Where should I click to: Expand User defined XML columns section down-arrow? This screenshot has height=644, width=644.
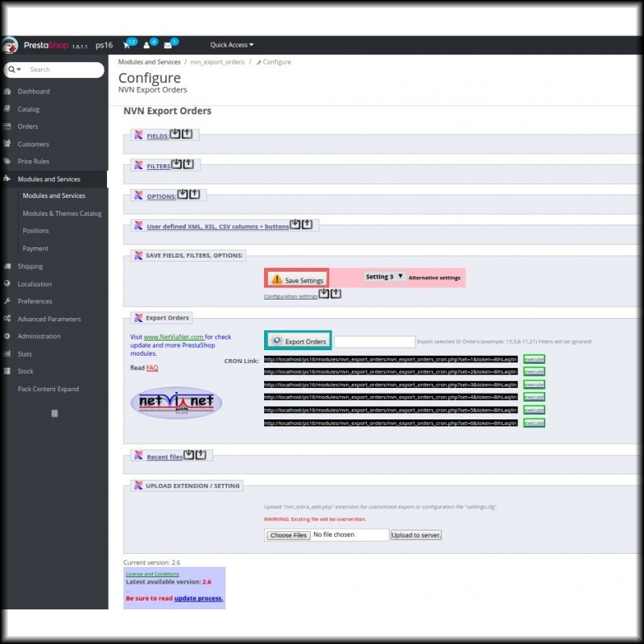[x=295, y=225]
